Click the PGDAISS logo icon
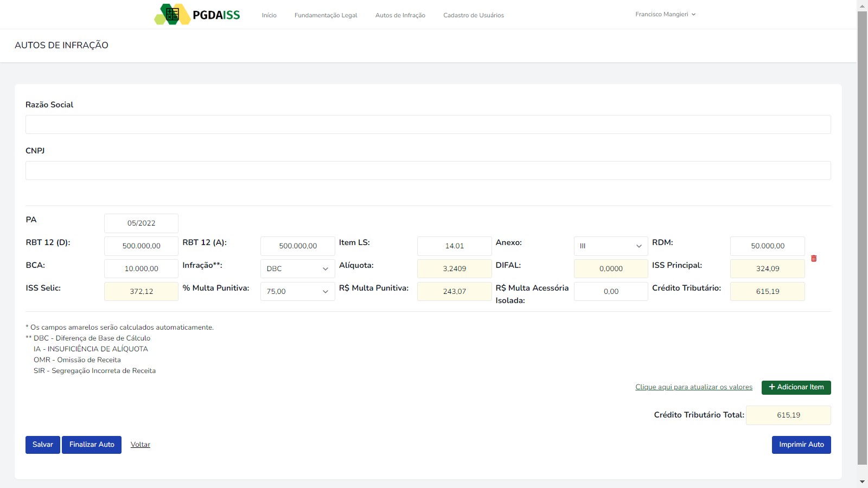The width and height of the screenshot is (868, 488). [x=172, y=15]
